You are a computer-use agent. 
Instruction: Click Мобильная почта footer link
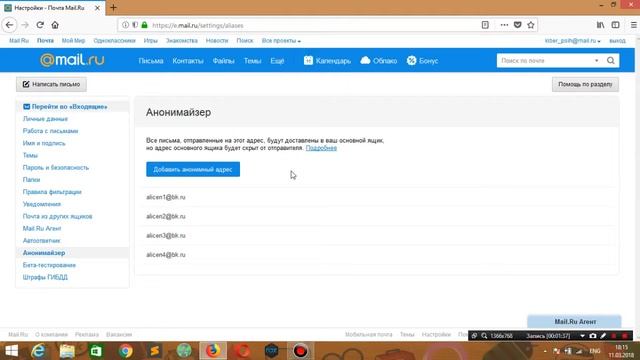369,334
